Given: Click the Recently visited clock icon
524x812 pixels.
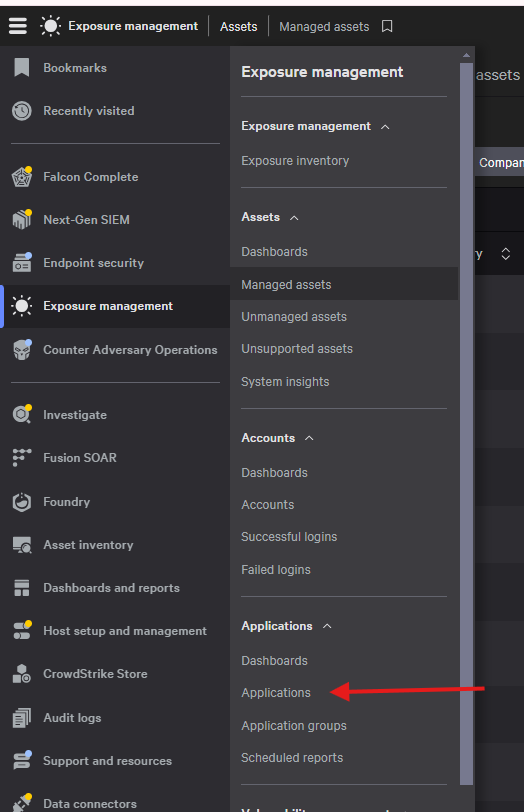Looking at the screenshot, I should [x=22, y=111].
